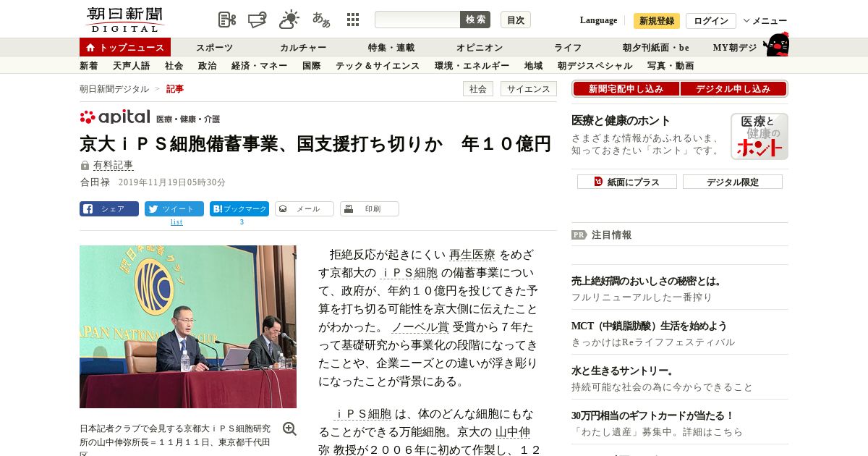Open the news list icon in header
Image resolution: width=868 pixels, height=456 pixels.
click(227, 20)
